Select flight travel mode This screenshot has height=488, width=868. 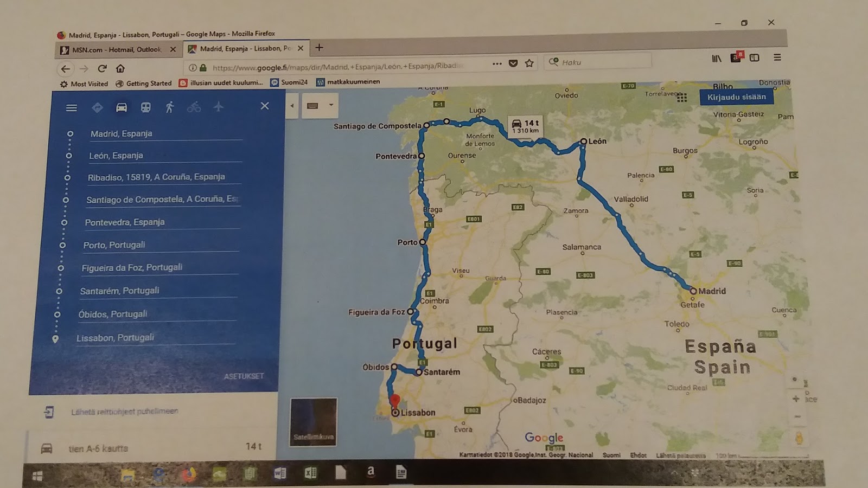(x=218, y=106)
